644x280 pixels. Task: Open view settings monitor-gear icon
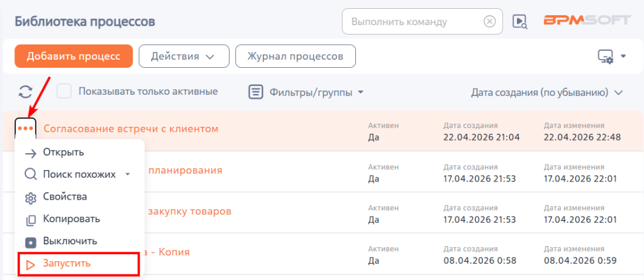(x=606, y=57)
